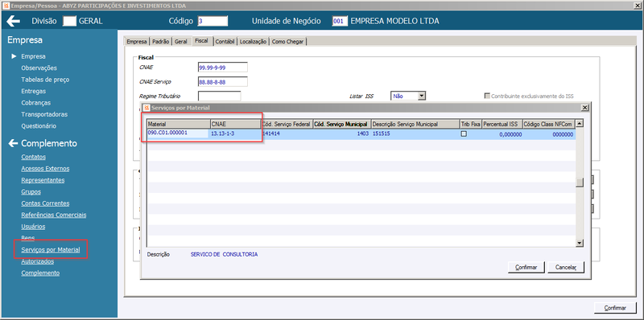Click CNAE cell 13.13-1-3

pos(235,134)
